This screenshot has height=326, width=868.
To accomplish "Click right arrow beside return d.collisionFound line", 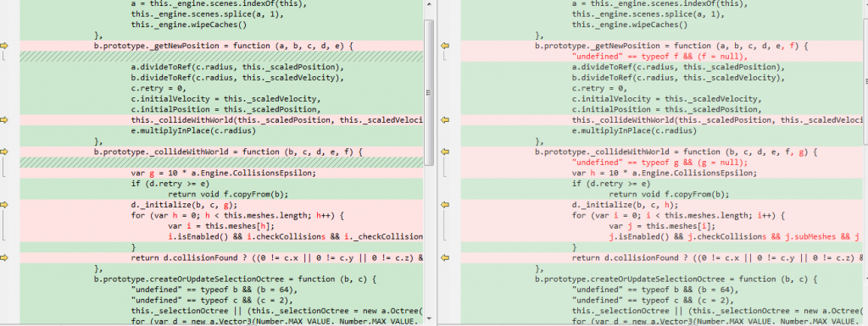I will 444,258.
